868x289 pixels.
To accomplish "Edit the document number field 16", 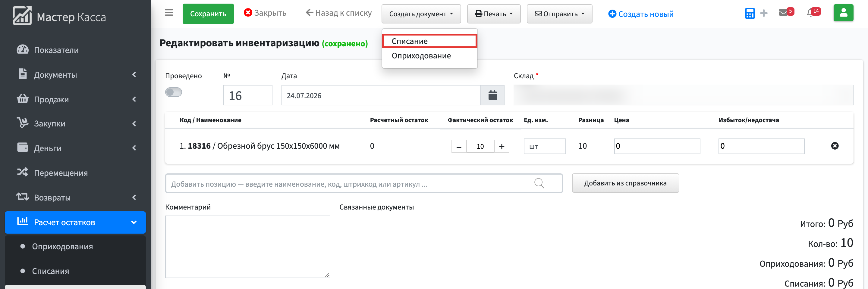I will tap(248, 95).
